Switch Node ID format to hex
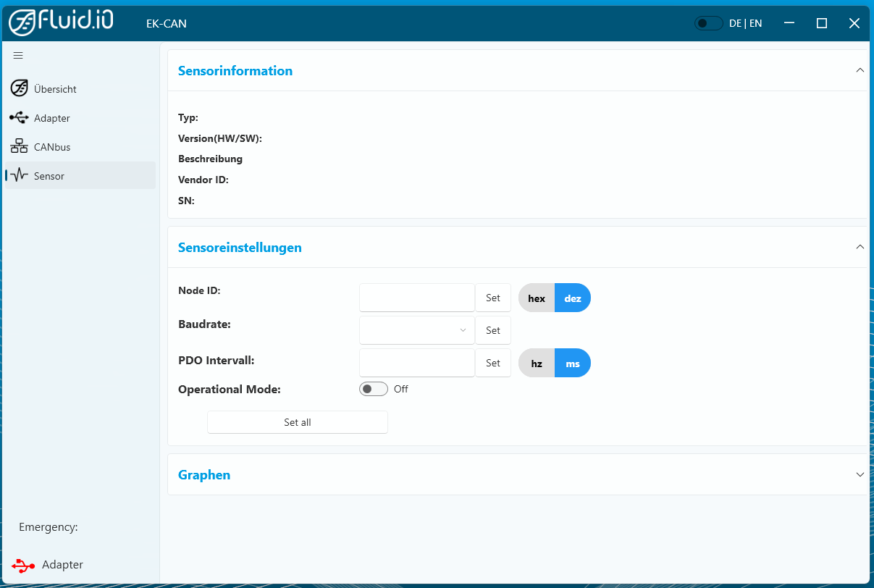Screen dimensions: 874x588 tap(537, 298)
